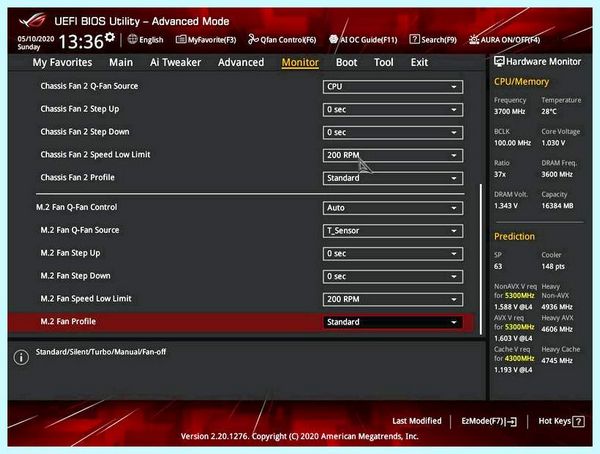Select the Chassis Fan 2 Step Down label

(85, 132)
